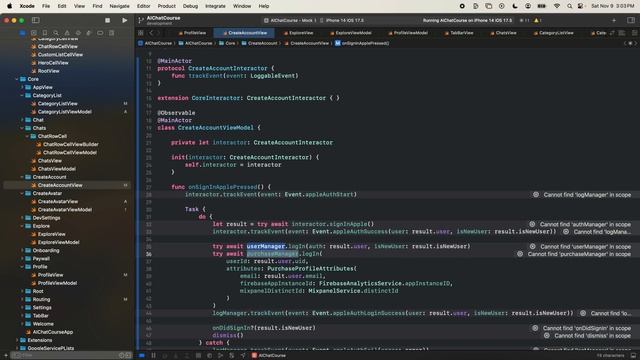Screen dimensions: 640x360
Task: Click the "Cannot find 'dismiss' in scope" error
Action: coord(587,336)
